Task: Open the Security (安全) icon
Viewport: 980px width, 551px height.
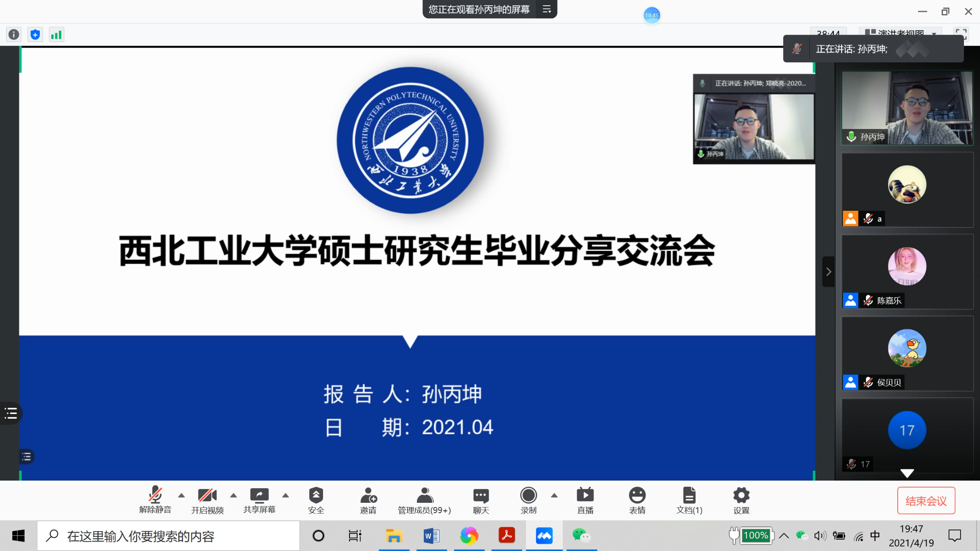Action: pyautogui.click(x=316, y=500)
